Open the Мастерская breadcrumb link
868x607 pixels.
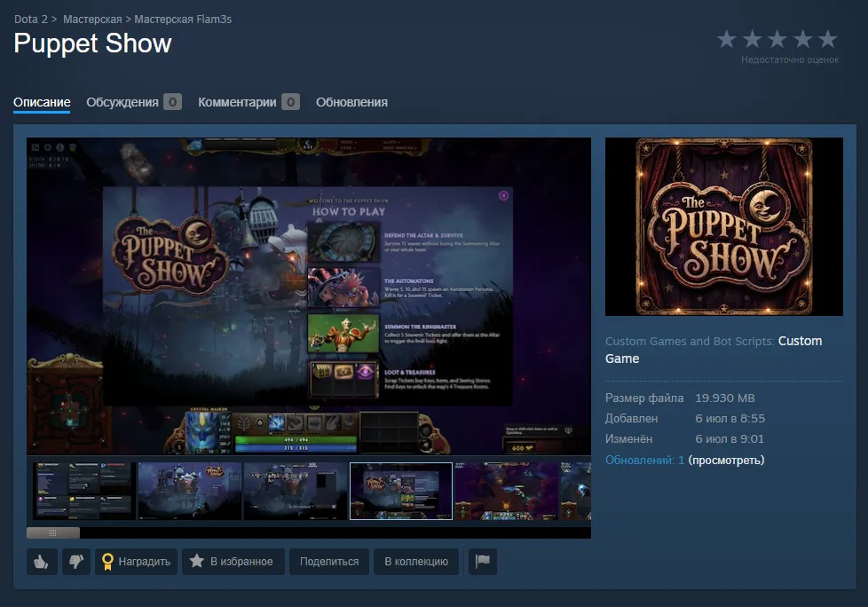pos(92,20)
